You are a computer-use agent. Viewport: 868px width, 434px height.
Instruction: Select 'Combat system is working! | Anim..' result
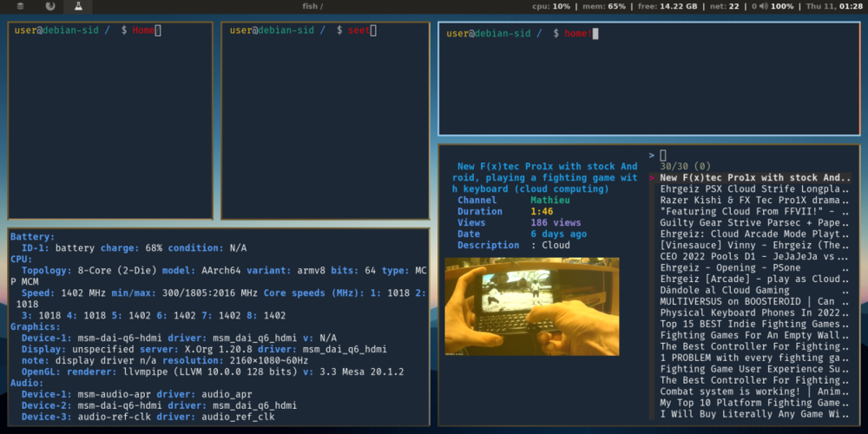[754, 391]
